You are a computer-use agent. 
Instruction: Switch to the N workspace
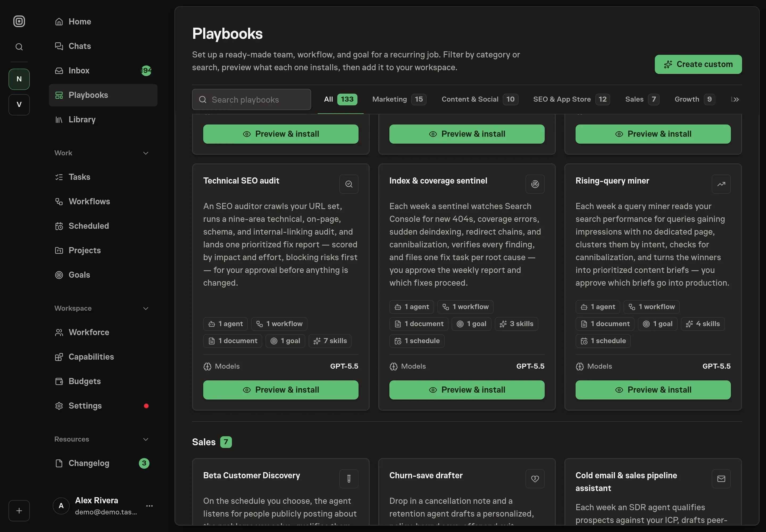[x=19, y=79]
